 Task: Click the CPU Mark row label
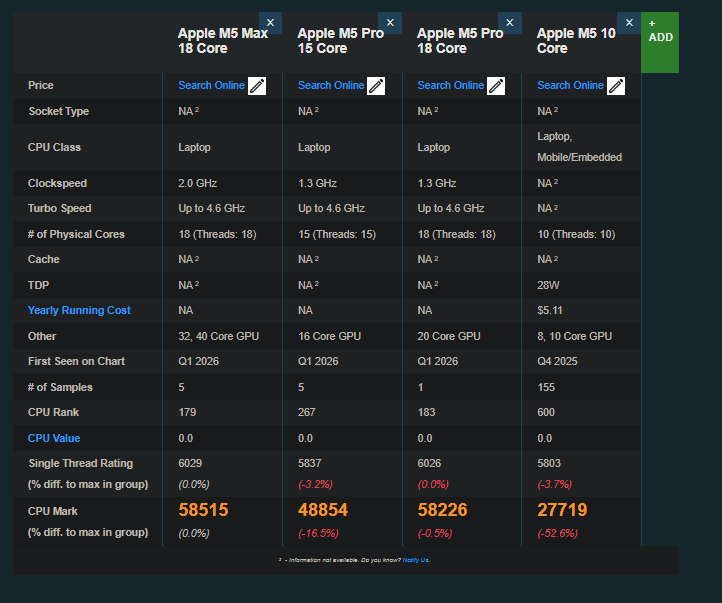click(x=52, y=511)
